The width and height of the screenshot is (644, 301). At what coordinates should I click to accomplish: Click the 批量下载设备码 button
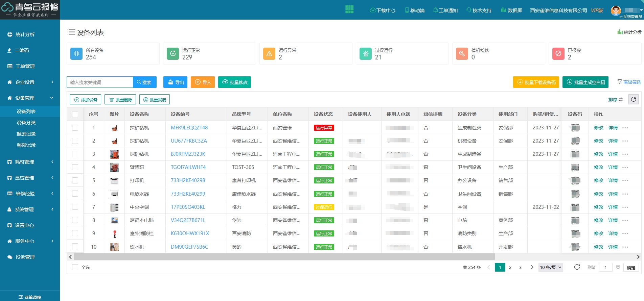click(x=536, y=82)
